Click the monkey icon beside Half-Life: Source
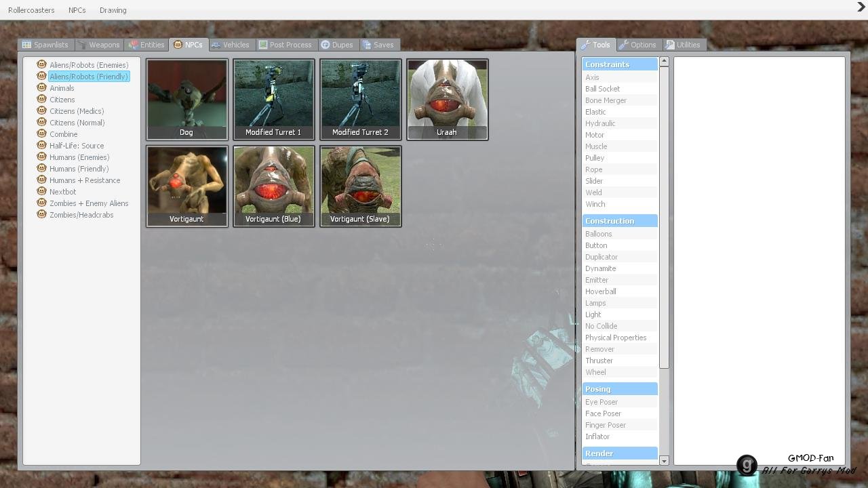The height and width of the screenshot is (488, 868). [x=41, y=145]
